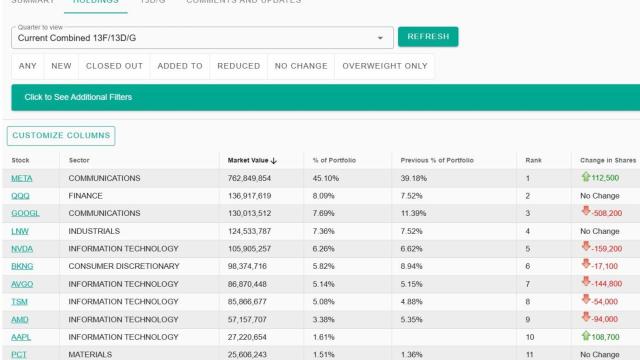Click the REFRESH button
This screenshot has width=640, height=360.
[x=428, y=37]
